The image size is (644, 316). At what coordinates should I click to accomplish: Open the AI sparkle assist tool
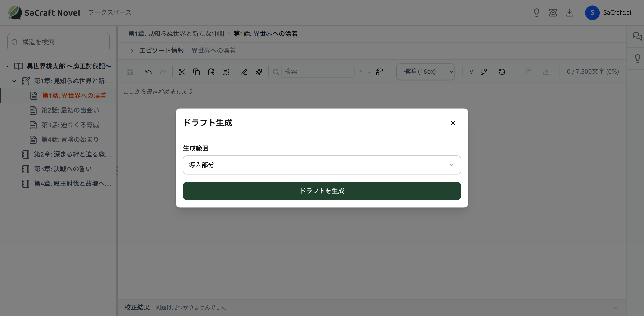click(259, 72)
